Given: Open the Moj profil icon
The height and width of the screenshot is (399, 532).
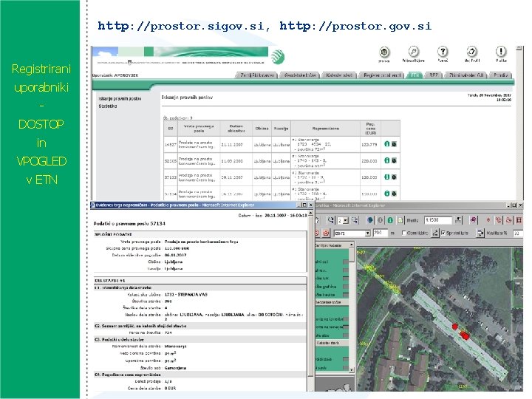Looking at the screenshot, I should (x=471, y=52).
